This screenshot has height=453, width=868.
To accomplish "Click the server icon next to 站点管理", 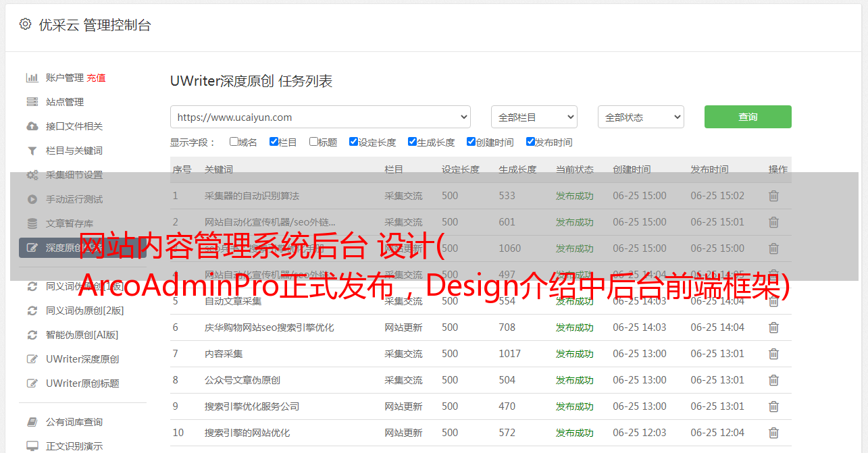I will 32,102.
